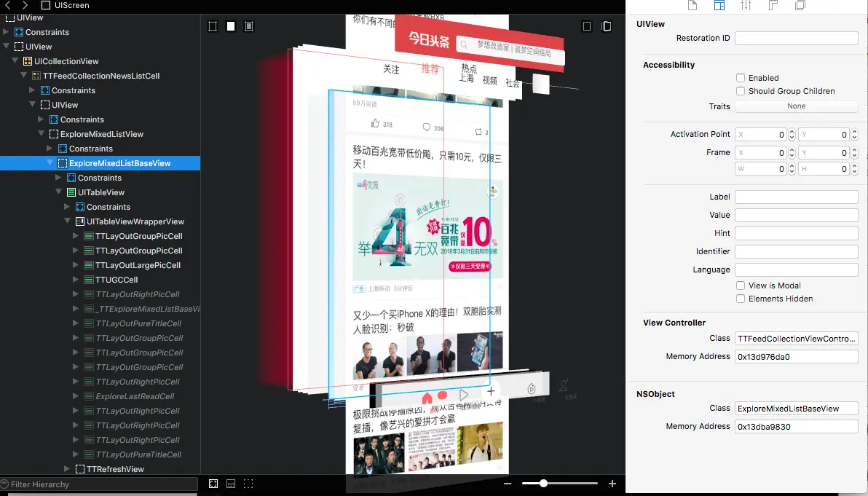Go forward with the right navigation arrow

pyautogui.click(x=25, y=5)
